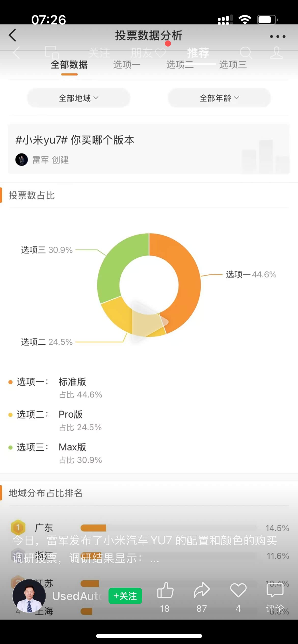Open the comments bubble icon
The width and height of the screenshot is (298, 644).
pos(275,591)
